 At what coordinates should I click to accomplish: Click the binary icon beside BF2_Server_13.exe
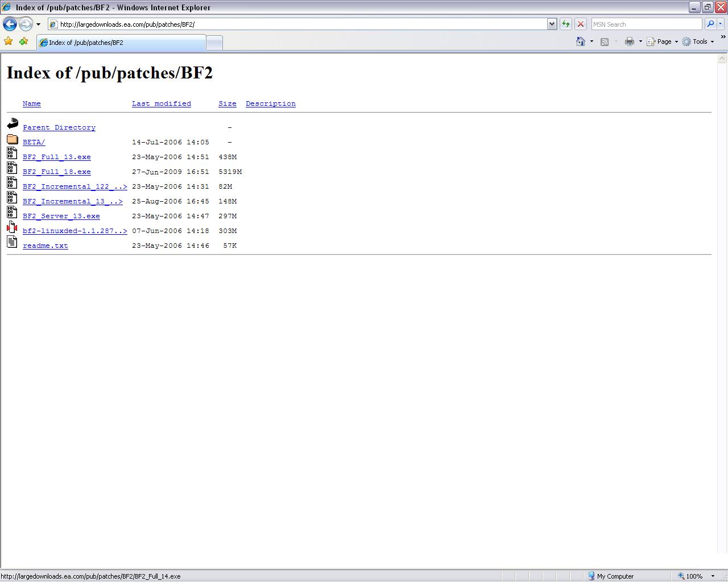(12, 212)
